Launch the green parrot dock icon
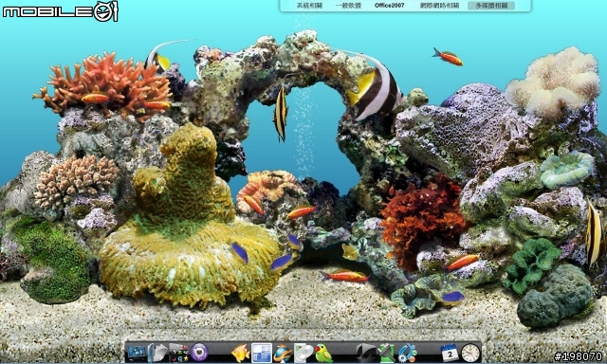The width and height of the screenshot is (607, 364). (x=323, y=353)
